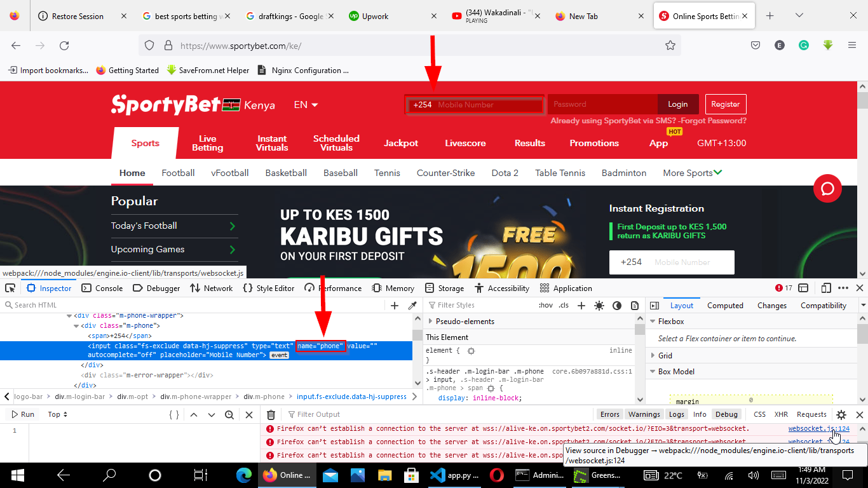Open the EN language dropdown
Screen dimensions: 868x488
(306, 105)
